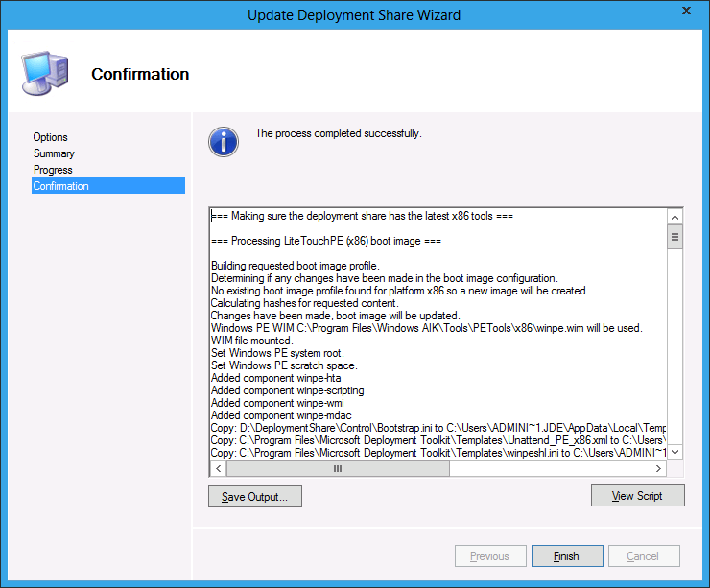Click the log's vertical scroll down arrow
The width and height of the screenshot is (710, 588).
(x=674, y=452)
